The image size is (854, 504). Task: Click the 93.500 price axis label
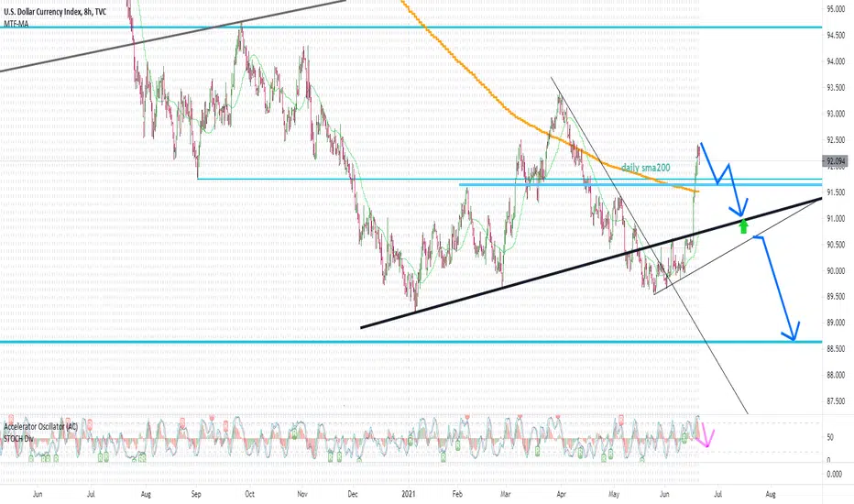point(836,87)
